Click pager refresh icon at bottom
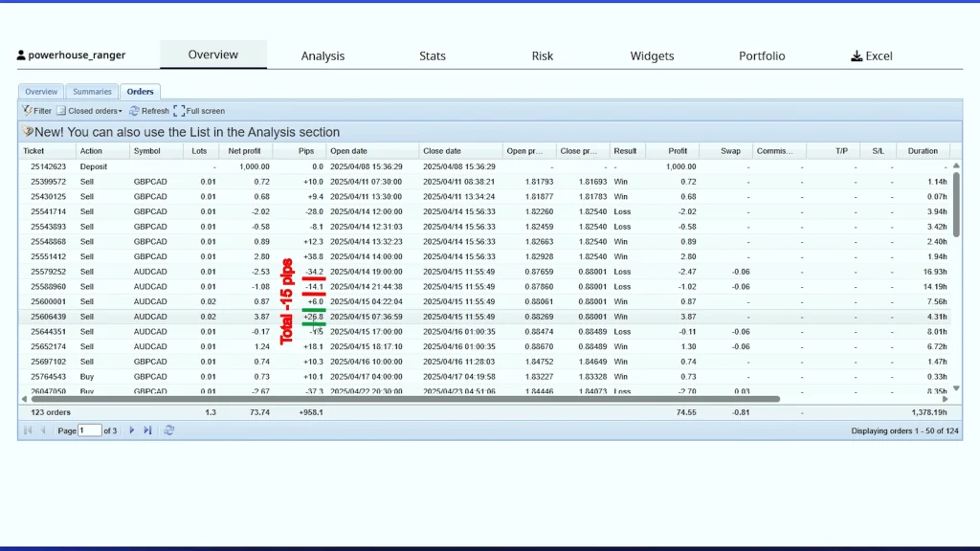Image resolution: width=980 pixels, height=551 pixels. coord(169,430)
